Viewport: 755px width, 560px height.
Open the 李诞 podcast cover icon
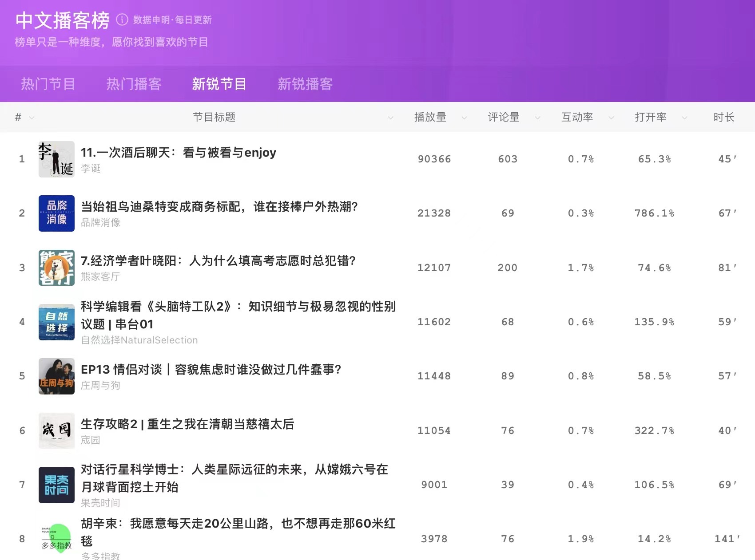(x=56, y=159)
